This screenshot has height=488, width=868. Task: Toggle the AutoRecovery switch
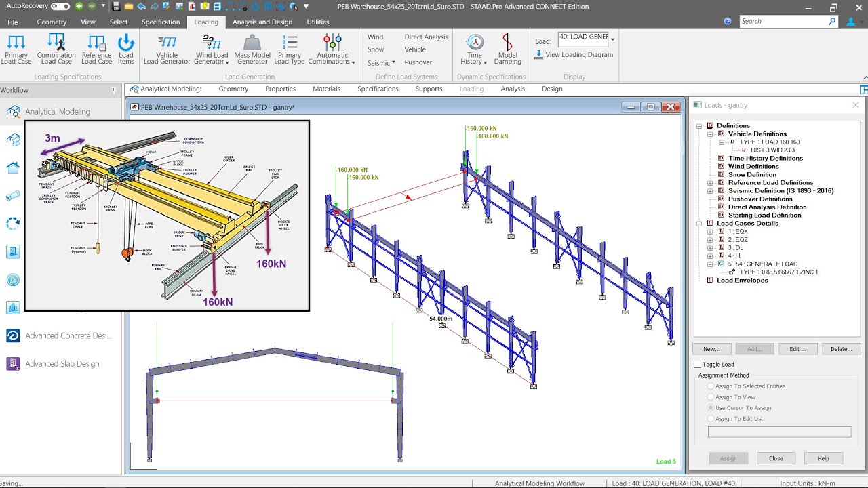(x=60, y=7)
